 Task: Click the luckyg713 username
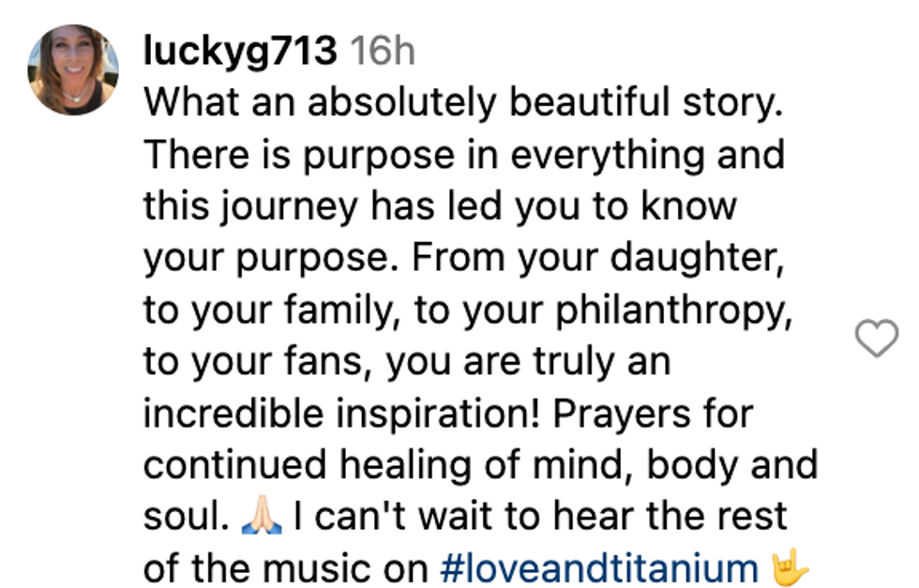pos(239,51)
